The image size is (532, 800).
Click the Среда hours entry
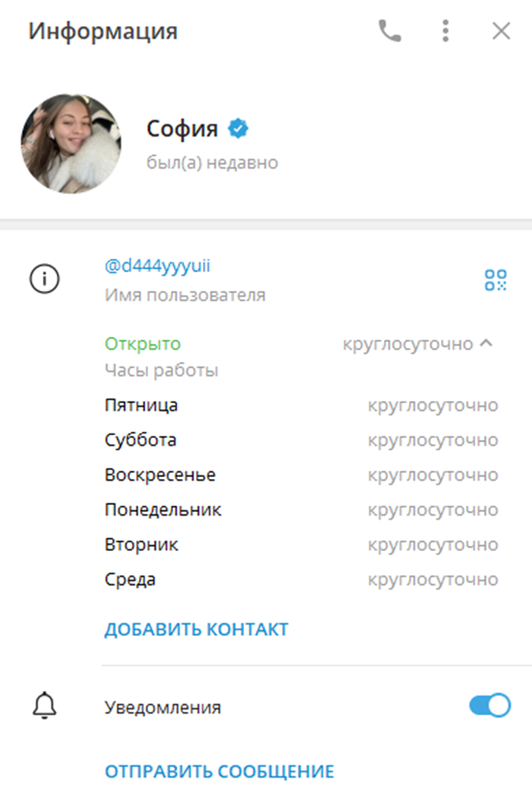301,580
